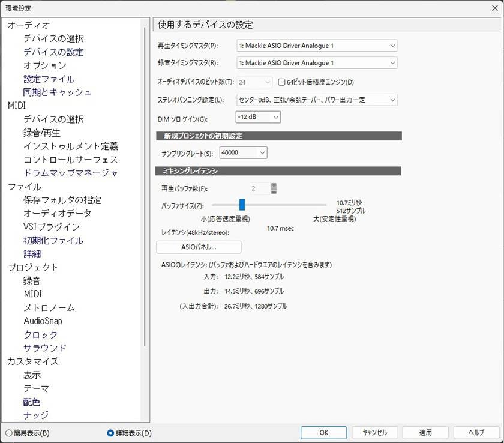The image size is (504, 443).
Task: Select the 簡易表示 radio button
Action: (8, 433)
